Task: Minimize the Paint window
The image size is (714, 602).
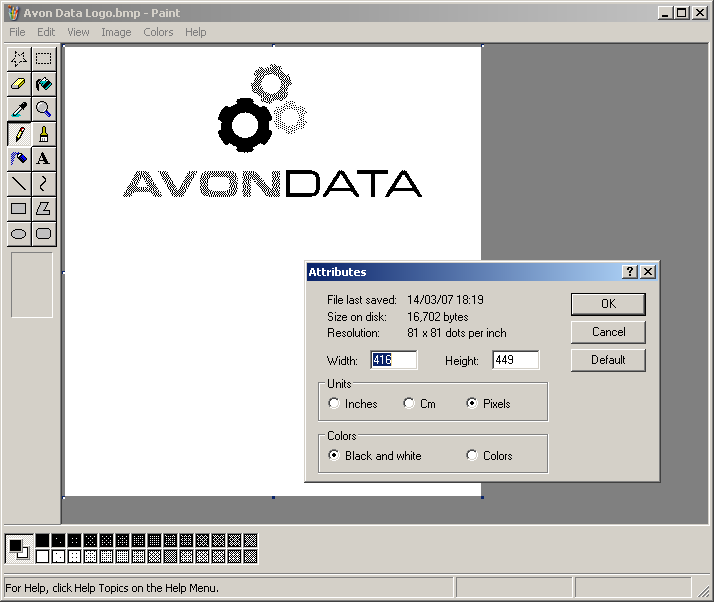Action: 665,13
